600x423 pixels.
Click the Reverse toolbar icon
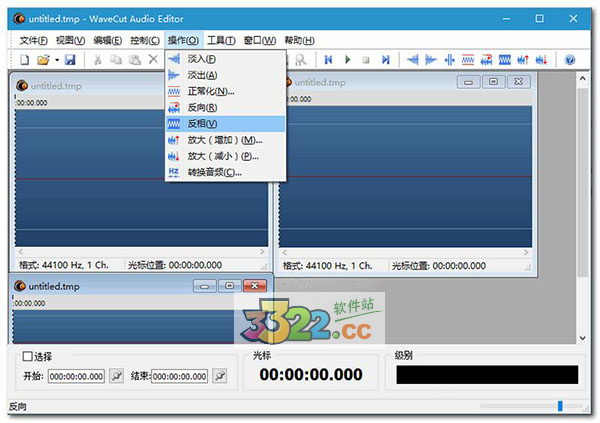click(x=486, y=60)
